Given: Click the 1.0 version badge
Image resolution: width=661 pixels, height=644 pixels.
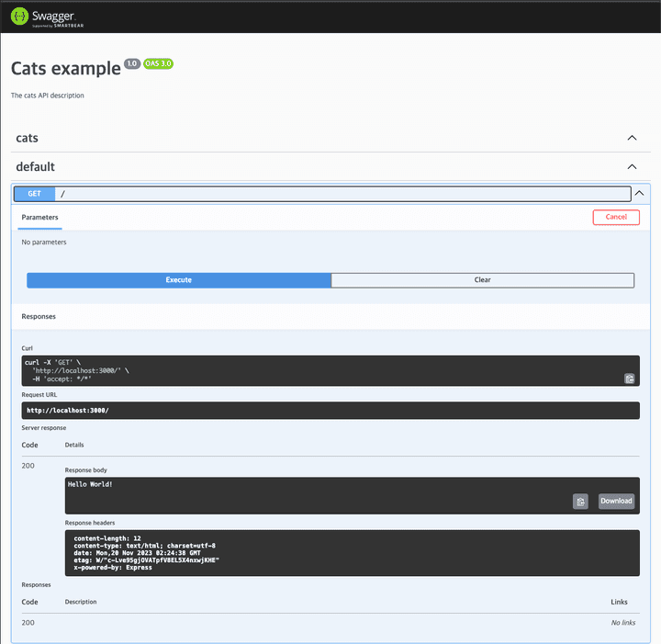Looking at the screenshot, I should [132, 64].
